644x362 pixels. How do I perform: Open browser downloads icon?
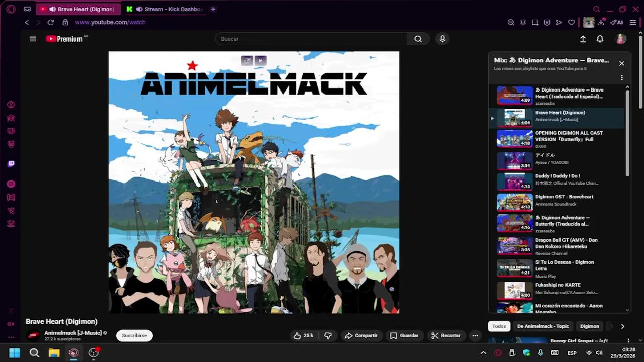(x=601, y=22)
